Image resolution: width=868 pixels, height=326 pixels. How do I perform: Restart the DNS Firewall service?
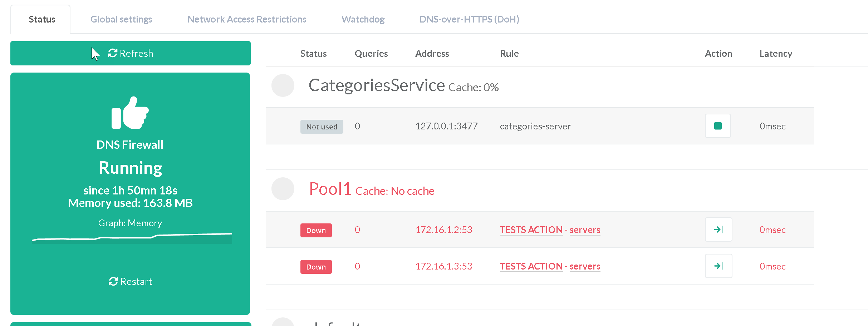point(130,282)
